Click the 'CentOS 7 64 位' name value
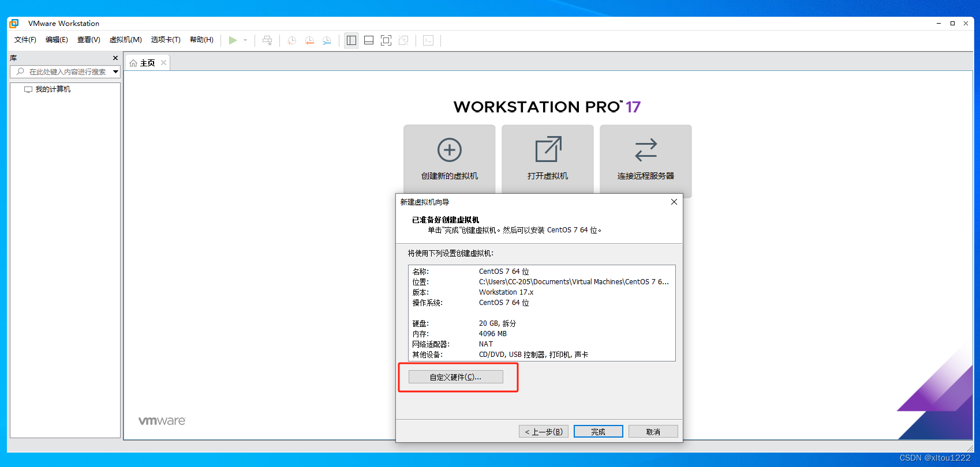980x467 pixels. coord(504,272)
